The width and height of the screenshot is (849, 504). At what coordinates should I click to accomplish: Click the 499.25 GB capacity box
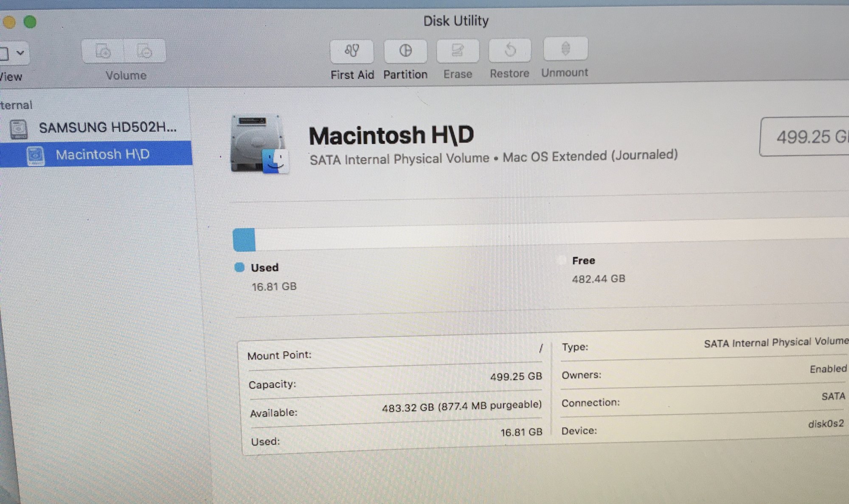click(x=807, y=137)
